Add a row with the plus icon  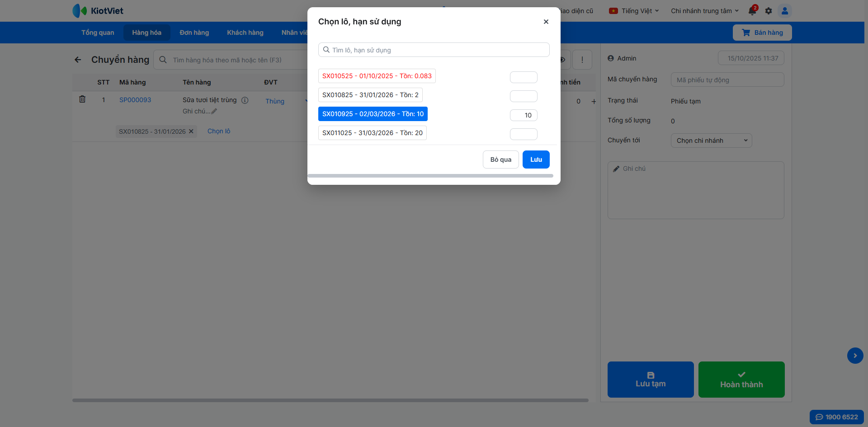594,102
